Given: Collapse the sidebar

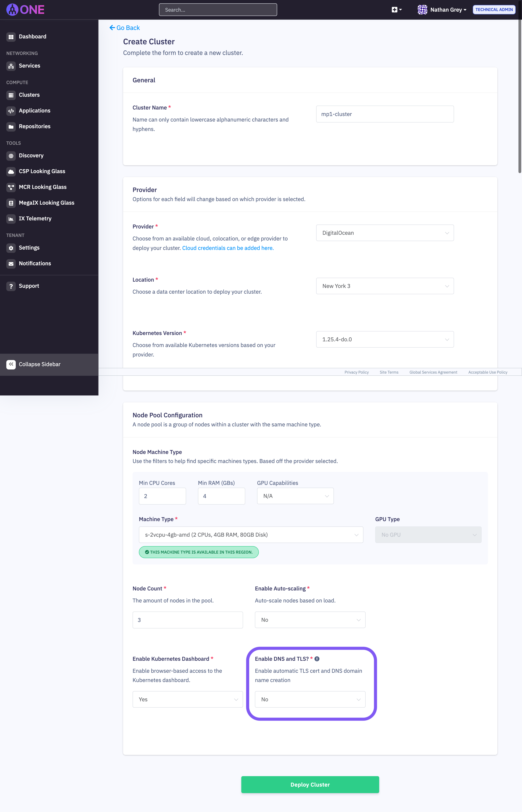Looking at the screenshot, I should tap(39, 364).
